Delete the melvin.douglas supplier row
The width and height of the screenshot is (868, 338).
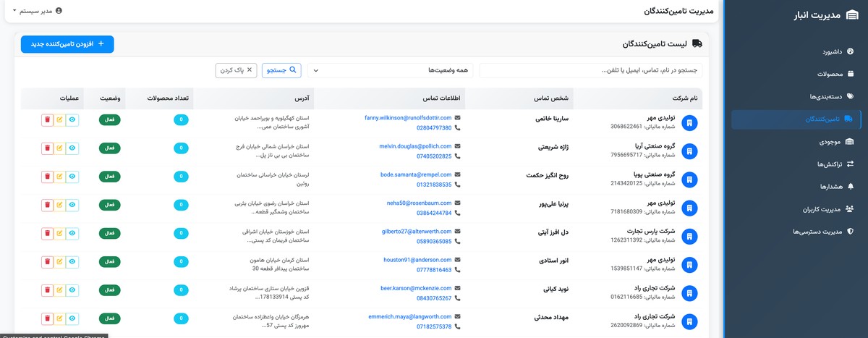(x=47, y=148)
